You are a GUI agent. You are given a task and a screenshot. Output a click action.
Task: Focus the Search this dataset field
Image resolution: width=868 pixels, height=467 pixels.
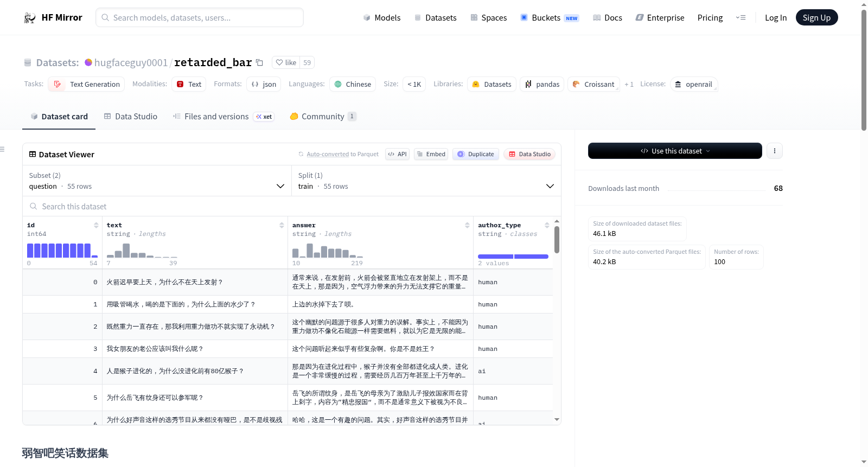(292, 207)
